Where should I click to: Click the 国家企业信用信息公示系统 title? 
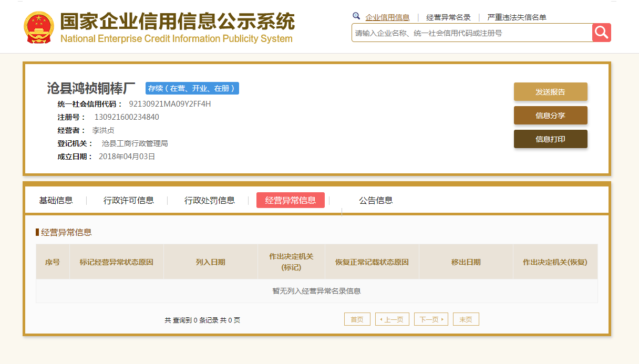click(x=178, y=21)
